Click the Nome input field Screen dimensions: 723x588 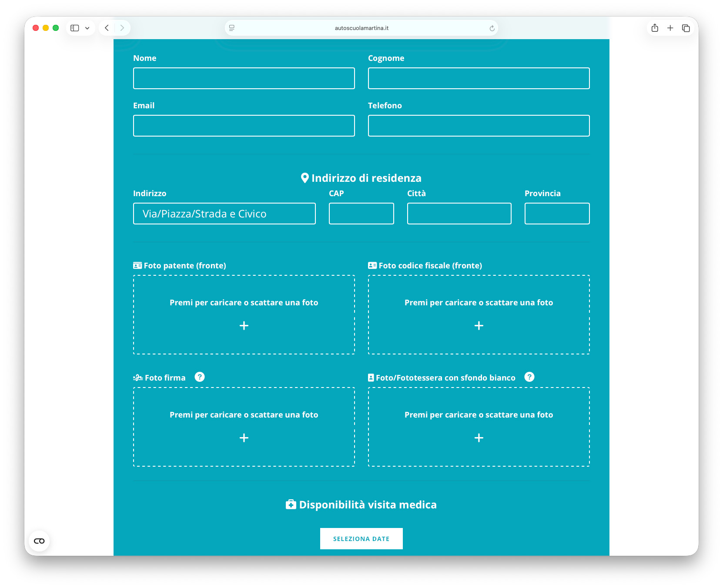[244, 78]
